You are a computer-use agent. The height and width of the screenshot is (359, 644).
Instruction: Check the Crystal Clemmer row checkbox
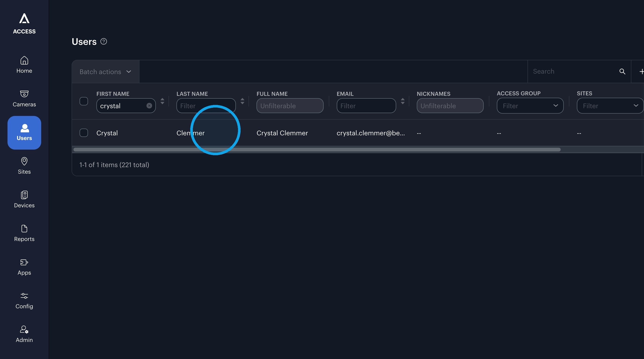84,133
